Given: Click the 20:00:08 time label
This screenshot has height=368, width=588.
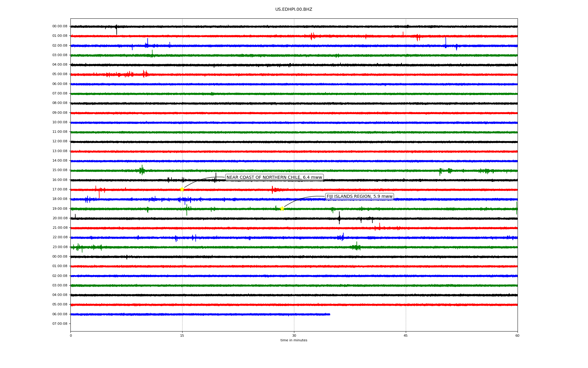Looking at the screenshot, I should [x=60, y=218].
